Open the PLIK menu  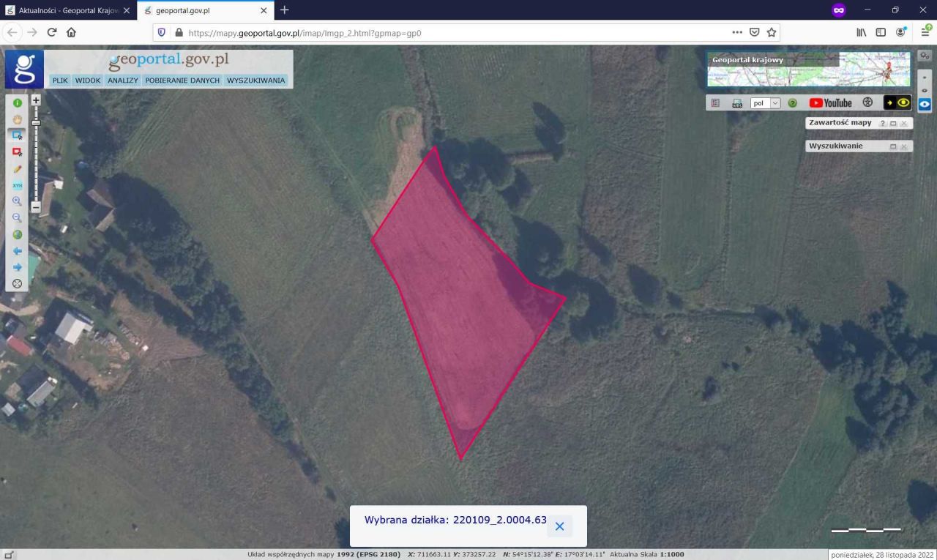pos(60,81)
